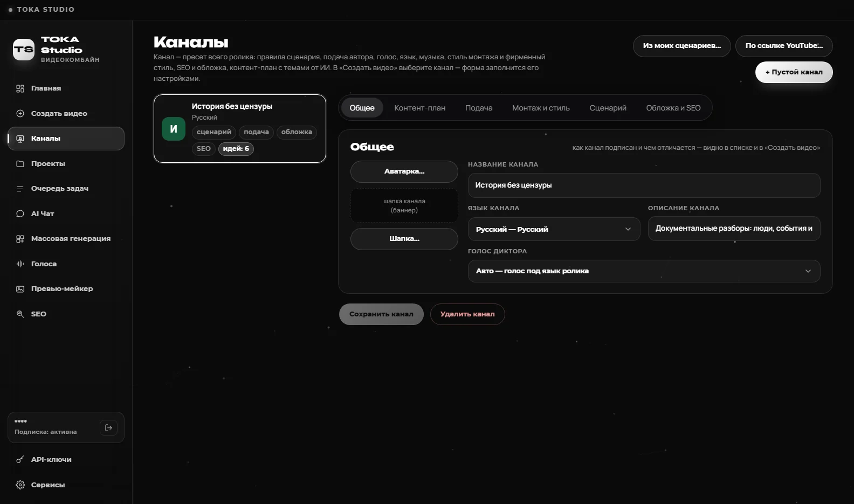Click the Создать видео plus-circle icon
The image size is (854, 504).
[x=20, y=114]
